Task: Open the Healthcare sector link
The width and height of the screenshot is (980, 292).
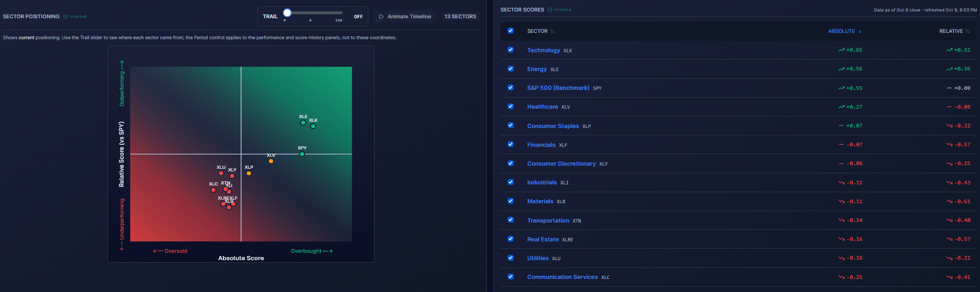Action: tap(542, 107)
